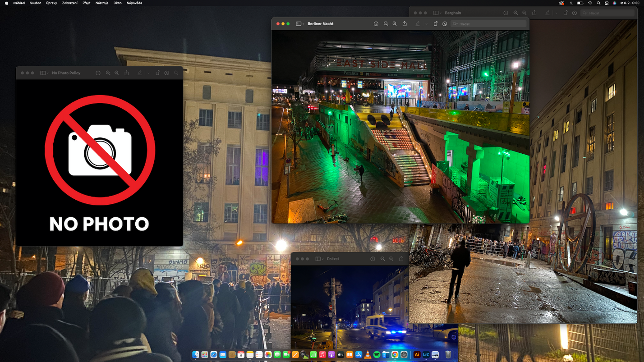This screenshot has height=362, width=644.
Task: Open Finder from the Dock
Action: (196, 355)
